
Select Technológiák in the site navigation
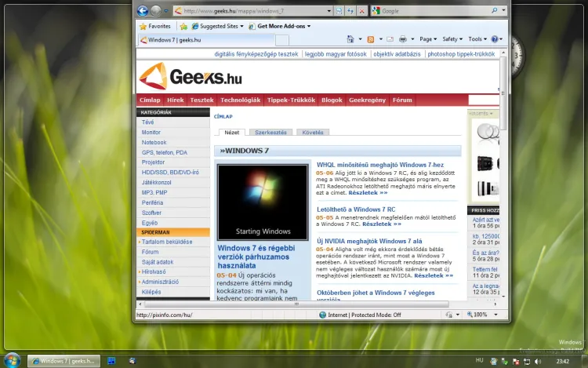pyautogui.click(x=240, y=100)
